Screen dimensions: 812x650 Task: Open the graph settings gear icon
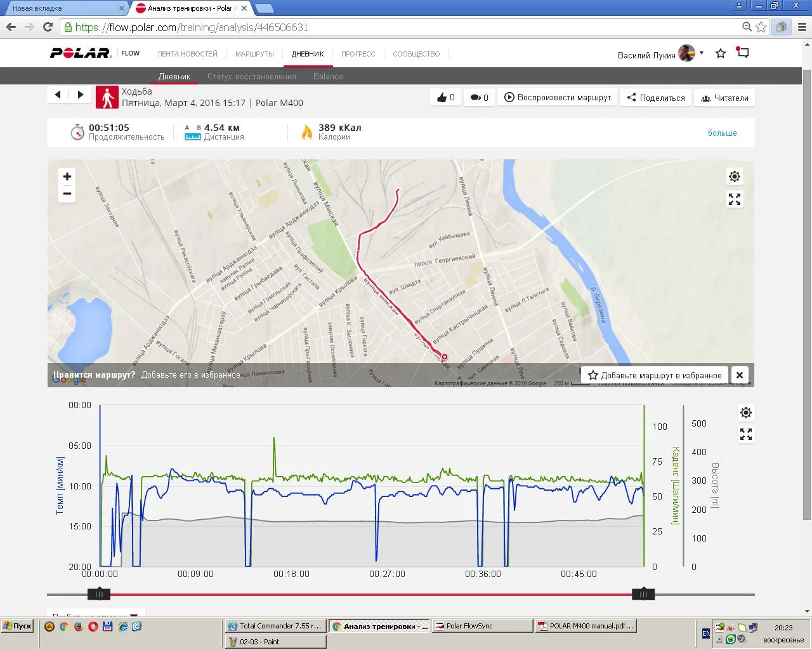(x=746, y=413)
